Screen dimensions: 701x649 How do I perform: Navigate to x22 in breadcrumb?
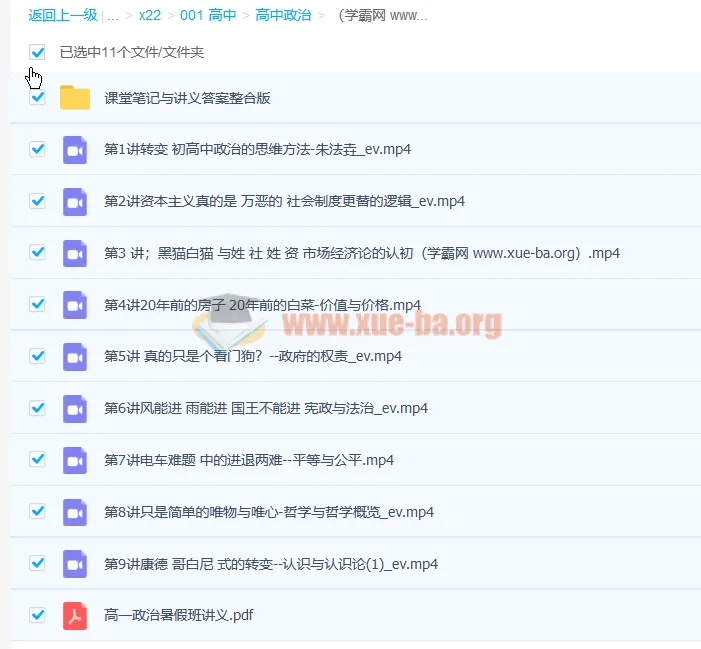(150, 16)
